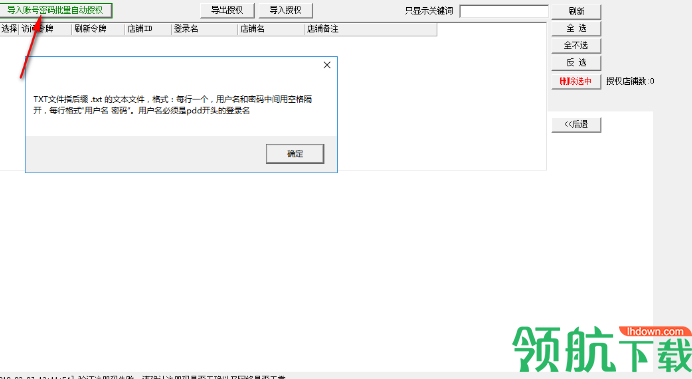Invert selection with 反选 button
This screenshot has height=379, width=692.
coord(576,63)
